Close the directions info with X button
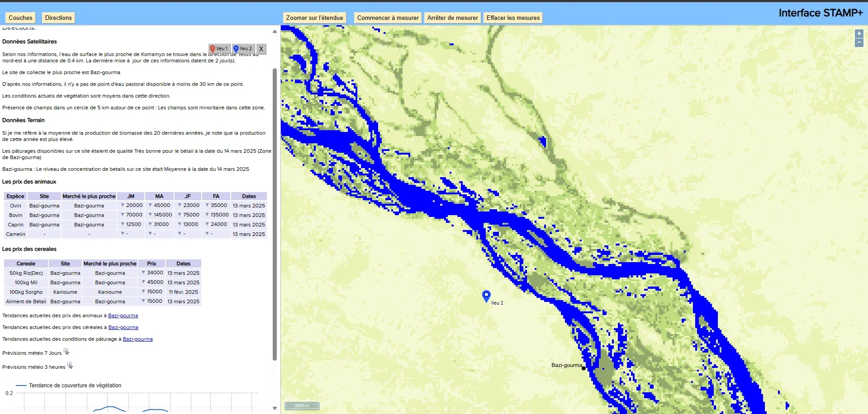The width and height of the screenshot is (868, 414). pyautogui.click(x=261, y=49)
